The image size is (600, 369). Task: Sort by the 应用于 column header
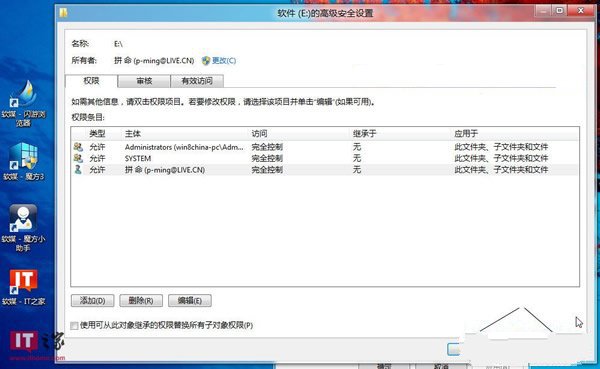(x=466, y=134)
